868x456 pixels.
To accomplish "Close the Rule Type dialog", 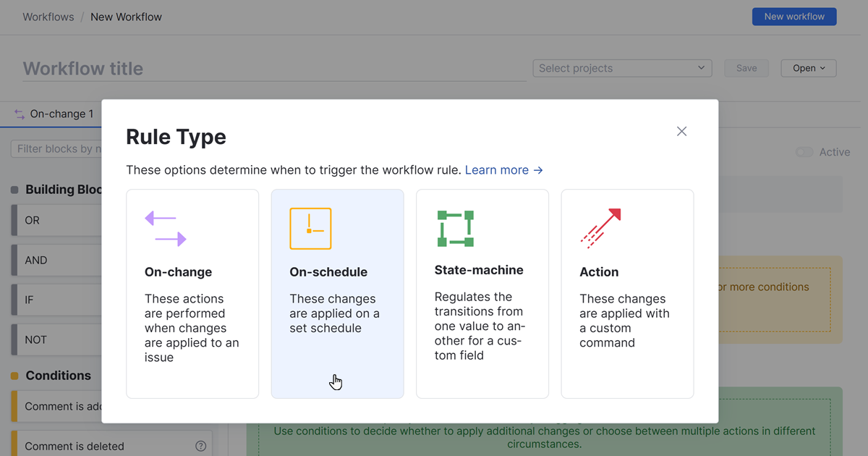I will (x=681, y=131).
